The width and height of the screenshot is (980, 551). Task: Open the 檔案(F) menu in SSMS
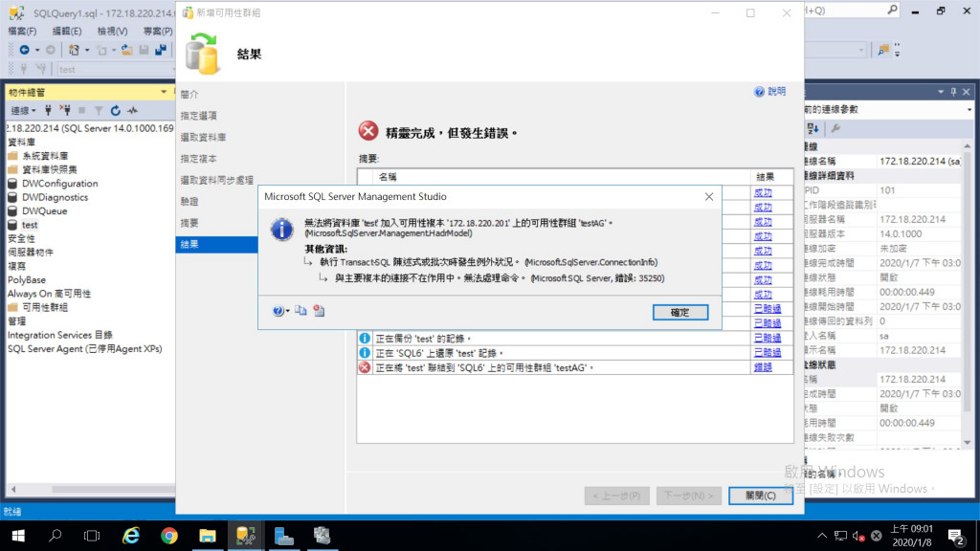point(23,31)
